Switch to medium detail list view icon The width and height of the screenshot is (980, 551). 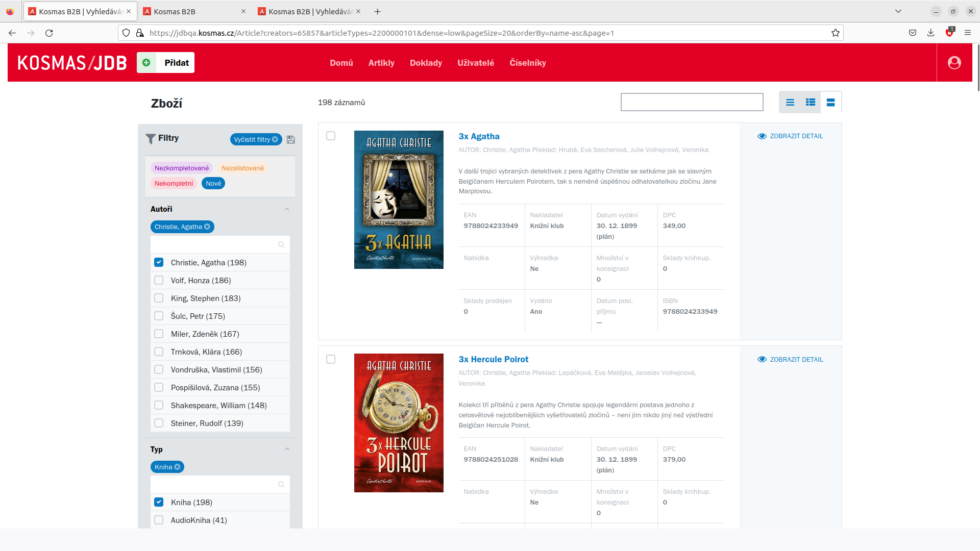pos(810,103)
